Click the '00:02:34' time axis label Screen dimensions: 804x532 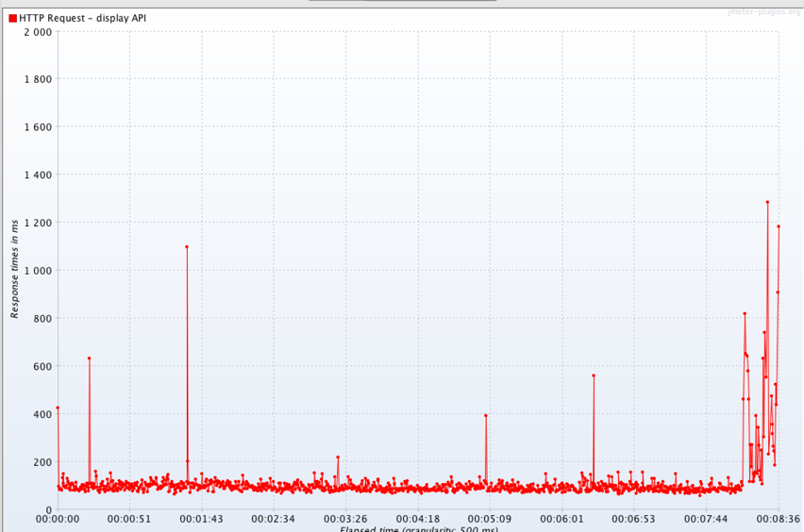(x=274, y=519)
